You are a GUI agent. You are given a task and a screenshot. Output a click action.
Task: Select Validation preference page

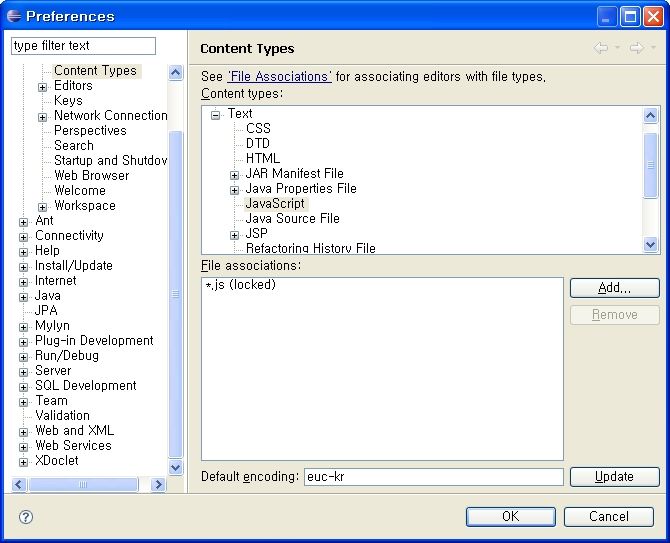coord(62,415)
